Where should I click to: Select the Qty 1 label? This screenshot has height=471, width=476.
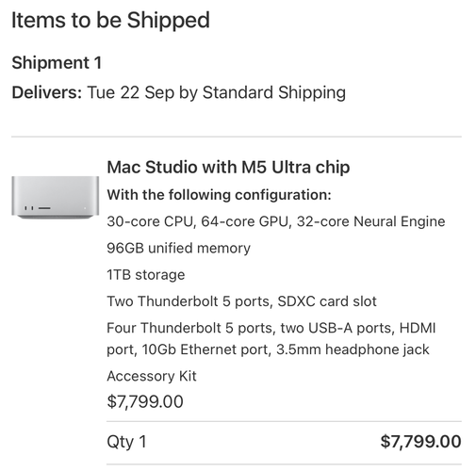point(126,442)
